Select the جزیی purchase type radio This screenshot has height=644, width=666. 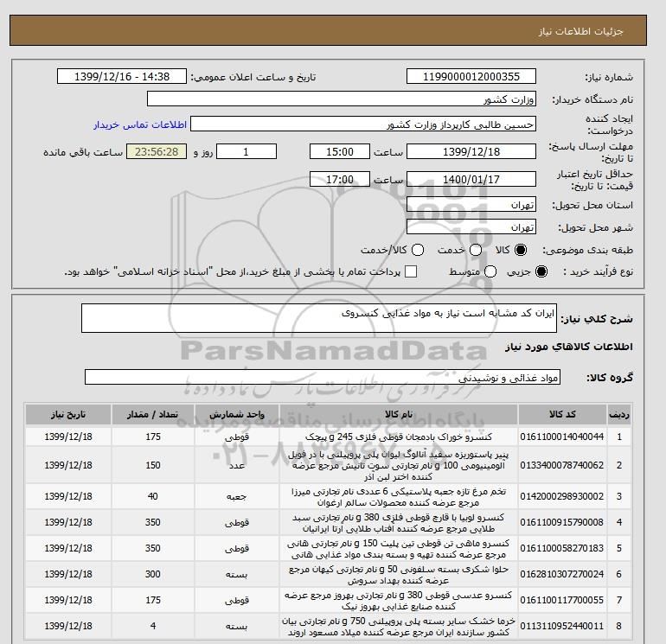(541, 271)
